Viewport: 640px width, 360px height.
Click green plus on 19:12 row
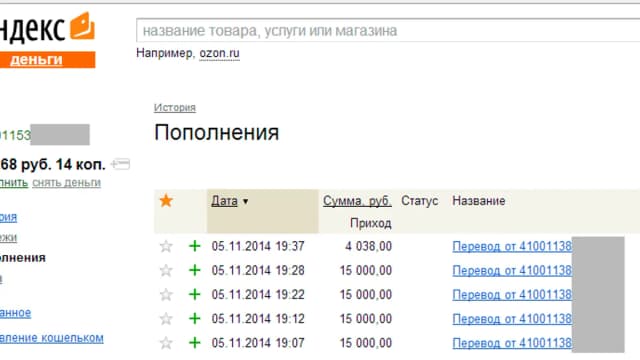click(x=195, y=318)
